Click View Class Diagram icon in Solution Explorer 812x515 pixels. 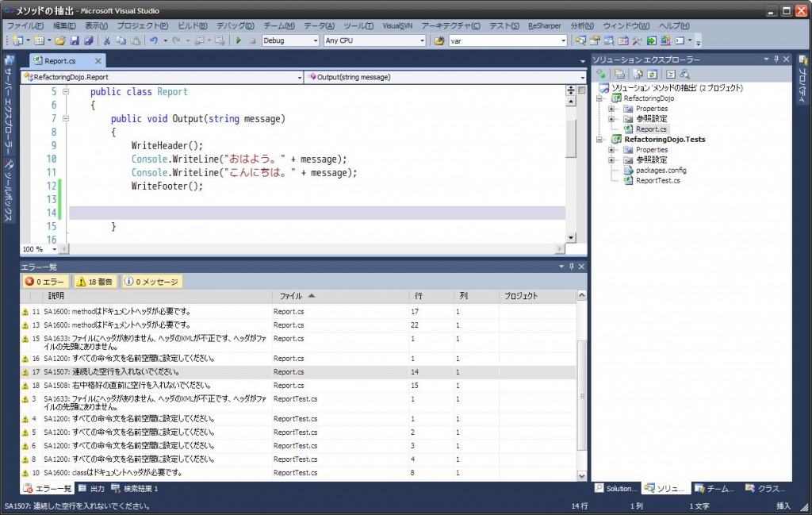685,74
